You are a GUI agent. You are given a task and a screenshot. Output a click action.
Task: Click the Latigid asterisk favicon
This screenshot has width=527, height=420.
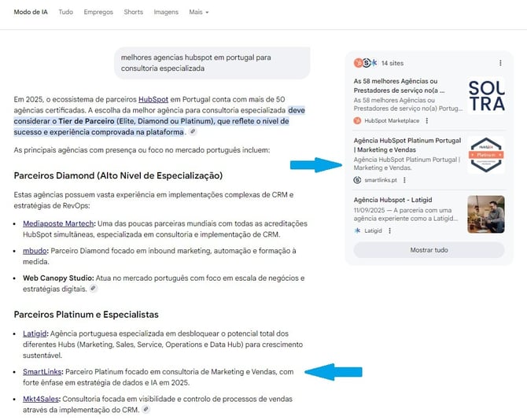point(357,230)
